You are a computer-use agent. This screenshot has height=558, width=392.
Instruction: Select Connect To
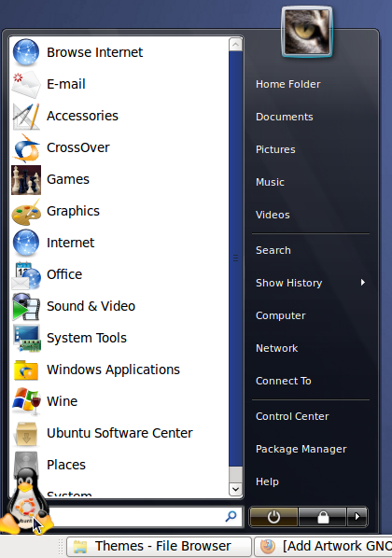tap(284, 381)
